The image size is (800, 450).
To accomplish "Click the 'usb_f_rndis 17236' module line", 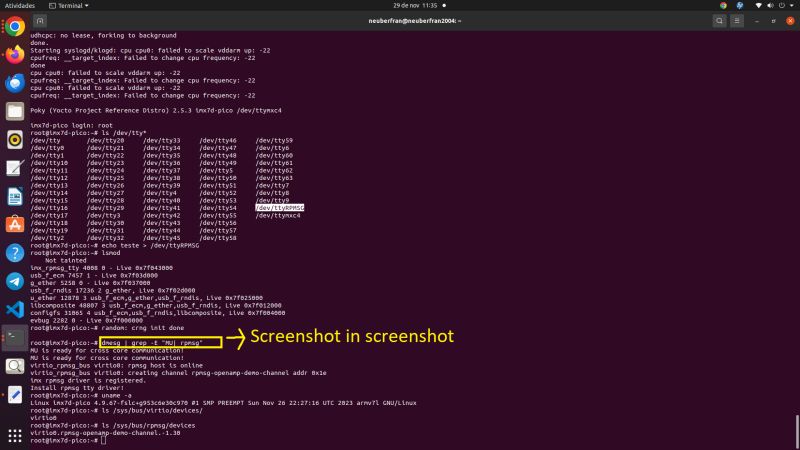I will click(x=112, y=290).
